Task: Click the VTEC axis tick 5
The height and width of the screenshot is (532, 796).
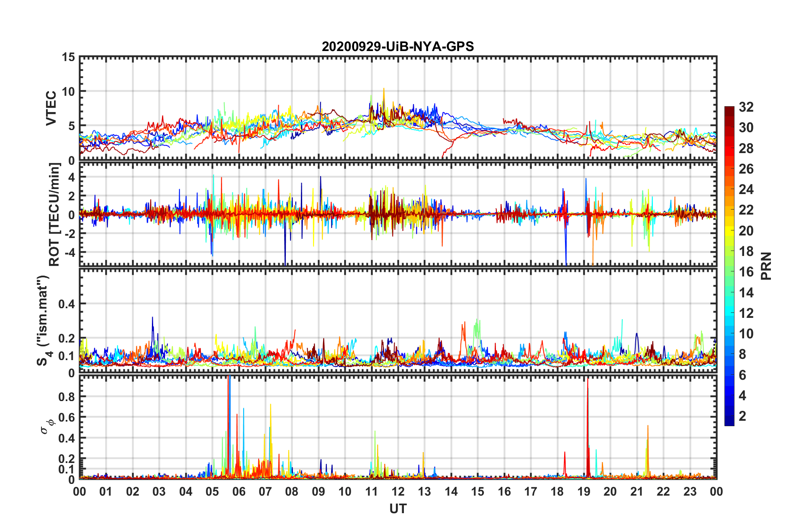Action: tap(71, 126)
